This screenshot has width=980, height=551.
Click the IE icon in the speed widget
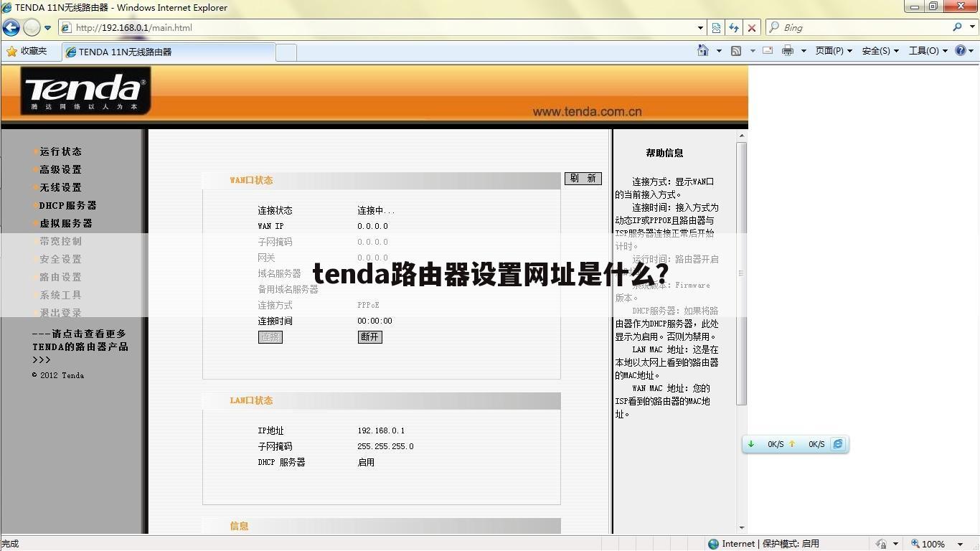pos(838,444)
